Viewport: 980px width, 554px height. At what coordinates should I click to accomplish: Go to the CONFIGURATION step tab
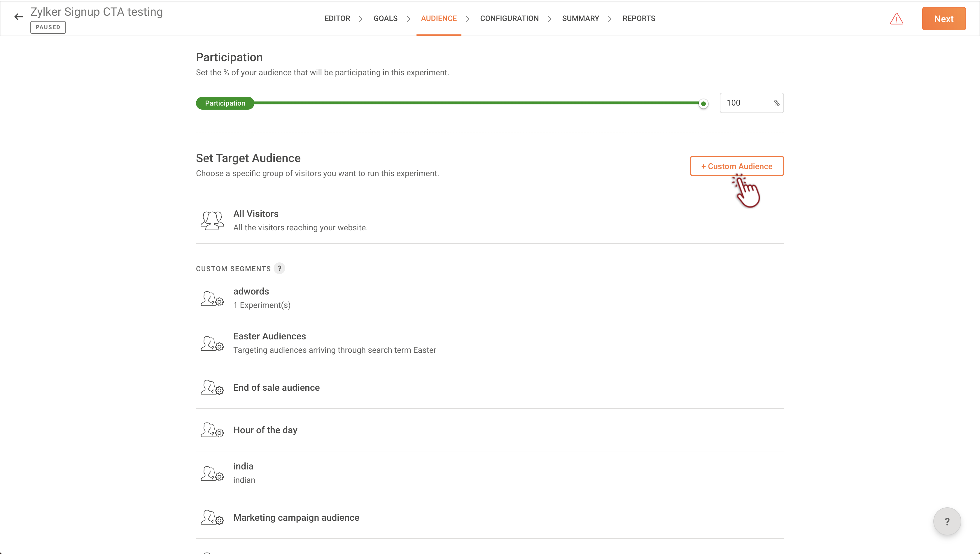pyautogui.click(x=509, y=18)
